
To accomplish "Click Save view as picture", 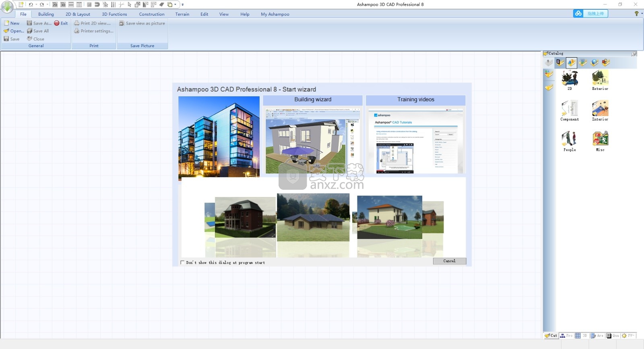I will (x=142, y=23).
